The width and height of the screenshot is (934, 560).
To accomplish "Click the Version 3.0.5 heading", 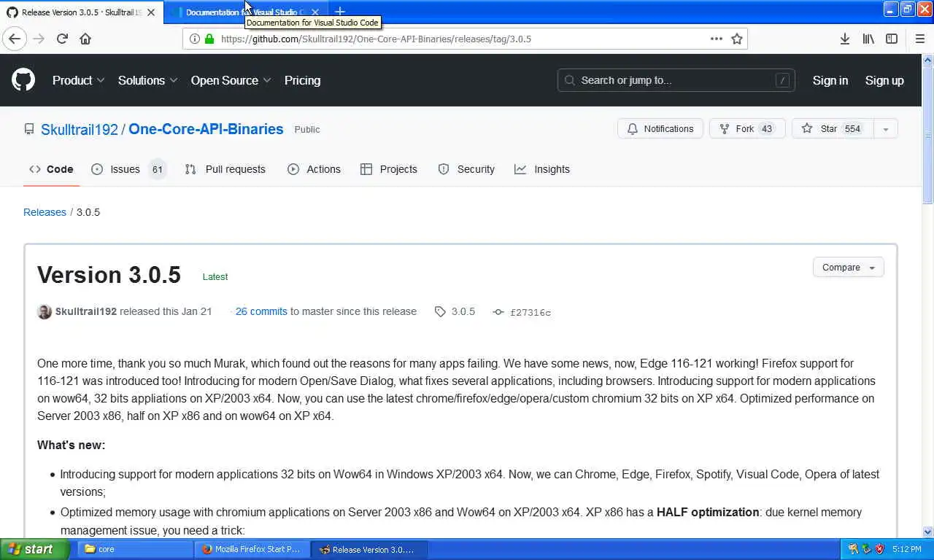I will pyautogui.click(x=109, y=275).
